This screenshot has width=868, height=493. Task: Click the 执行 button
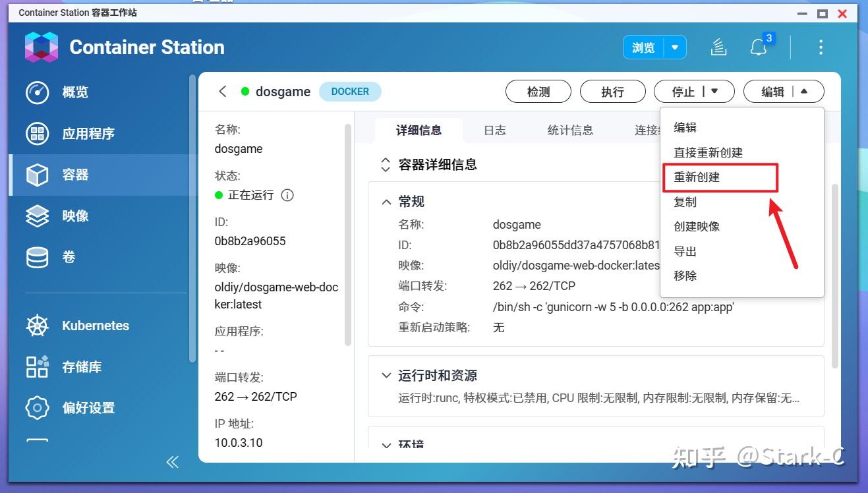[x=612, y=92]
